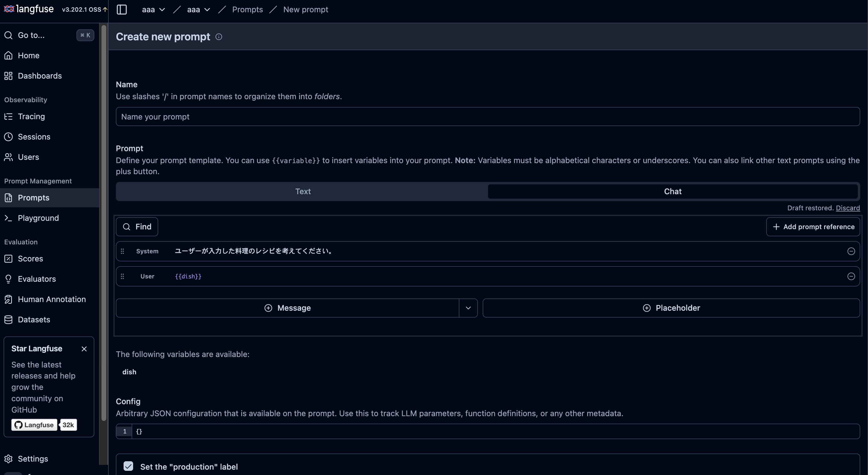This screenshot has width=868, height=475.
Task: Toggle Set the production label checkbox
Action: (x=128, y=466)
